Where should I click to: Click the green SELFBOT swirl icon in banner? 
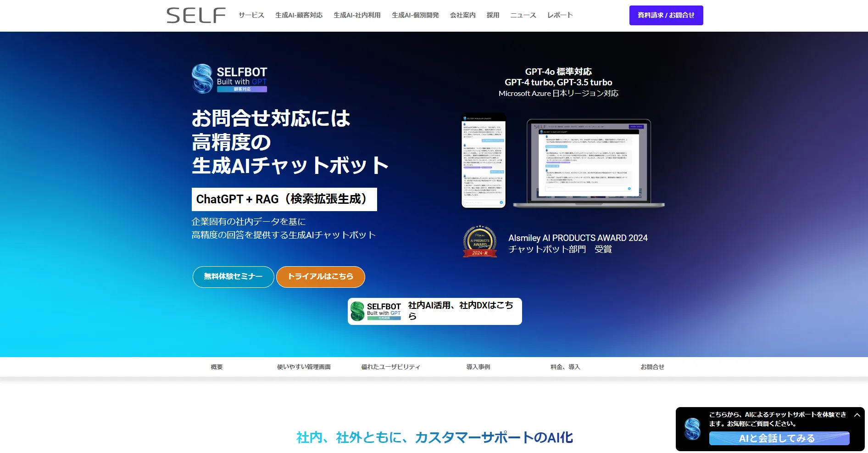coord(357,311)
